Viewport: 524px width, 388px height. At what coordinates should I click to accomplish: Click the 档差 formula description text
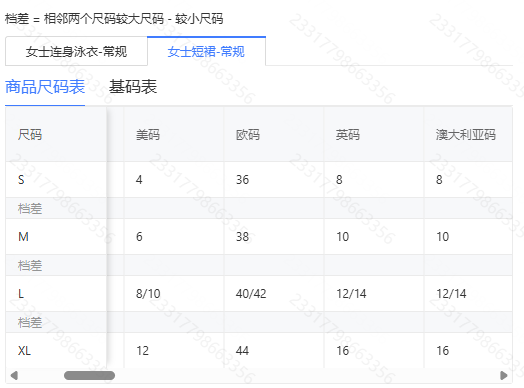(x=114, y=19)
